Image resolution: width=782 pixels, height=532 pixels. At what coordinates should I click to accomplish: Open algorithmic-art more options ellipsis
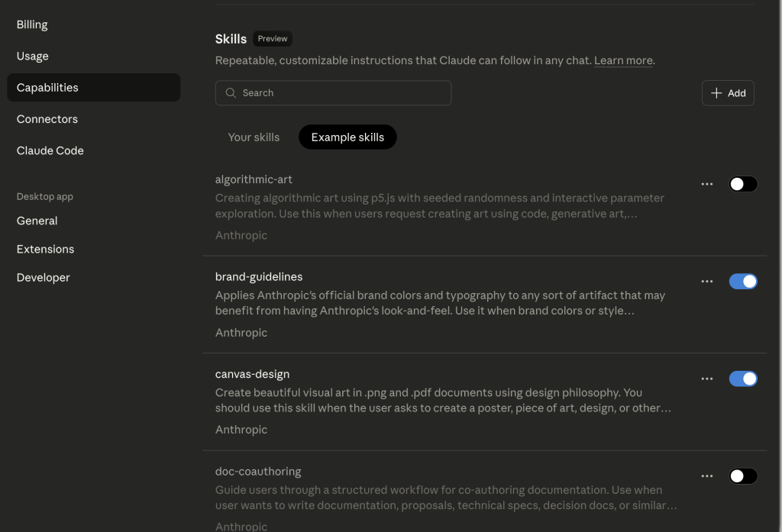(707, 184)
